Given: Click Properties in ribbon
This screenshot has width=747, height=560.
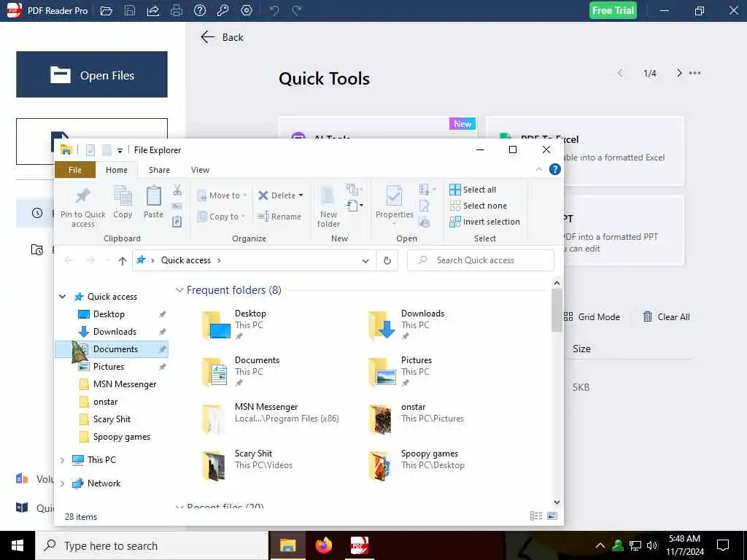Looking at the screenshot, I should [395, 205].
